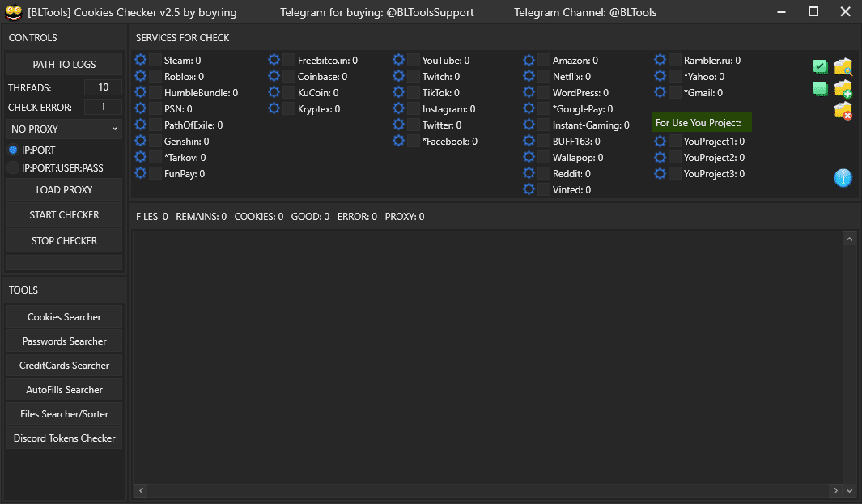Launch the Cookies Searcher tool

pyautogui.click(x=64, y=316)
